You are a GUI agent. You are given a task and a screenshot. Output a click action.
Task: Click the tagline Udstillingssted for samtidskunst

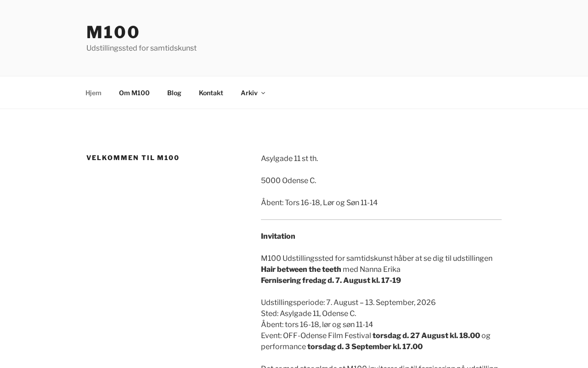tap(141, 48)
